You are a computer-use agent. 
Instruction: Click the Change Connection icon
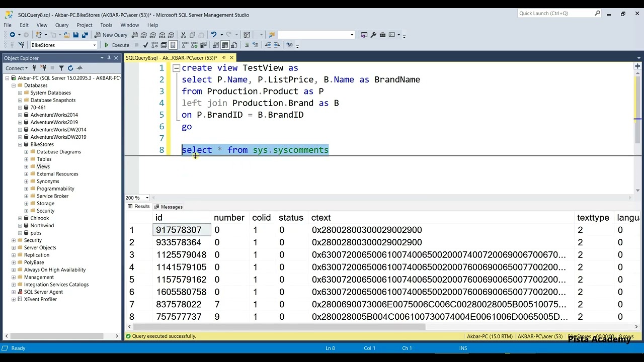21,45
